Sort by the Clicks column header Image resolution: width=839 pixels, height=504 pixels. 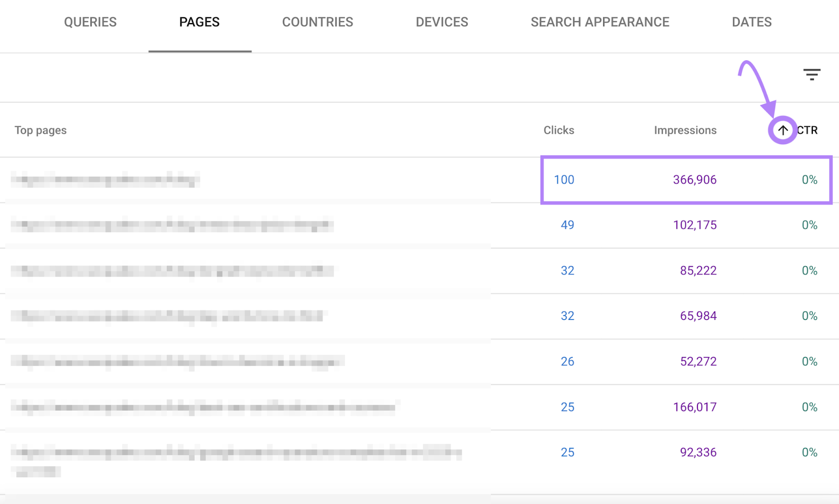pos(558,130)
